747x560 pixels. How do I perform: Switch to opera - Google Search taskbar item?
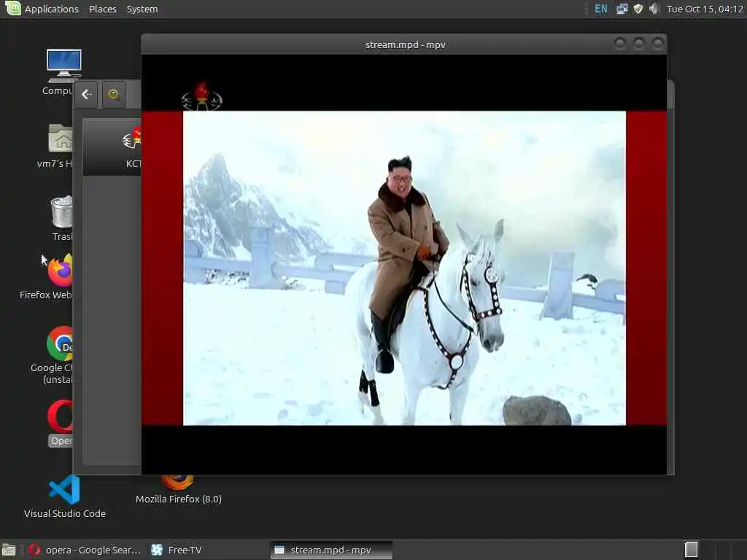pyautogui.click(x=85, y=550)
